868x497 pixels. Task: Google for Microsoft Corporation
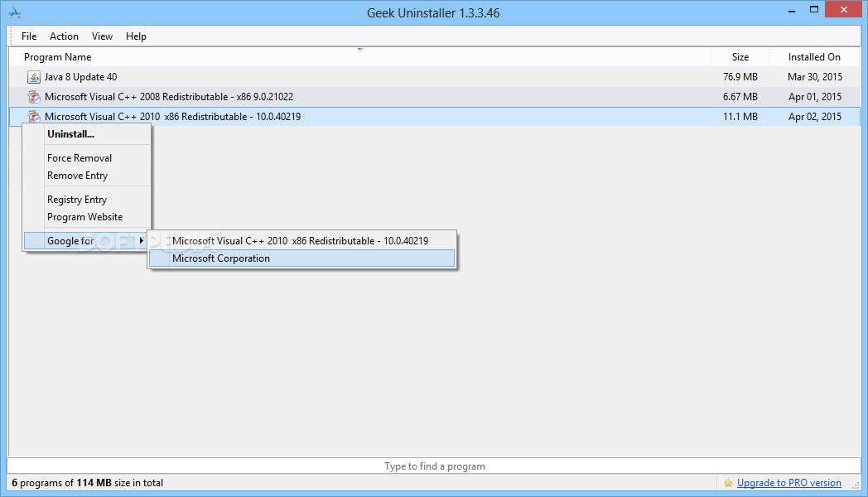tap(301, 258)
